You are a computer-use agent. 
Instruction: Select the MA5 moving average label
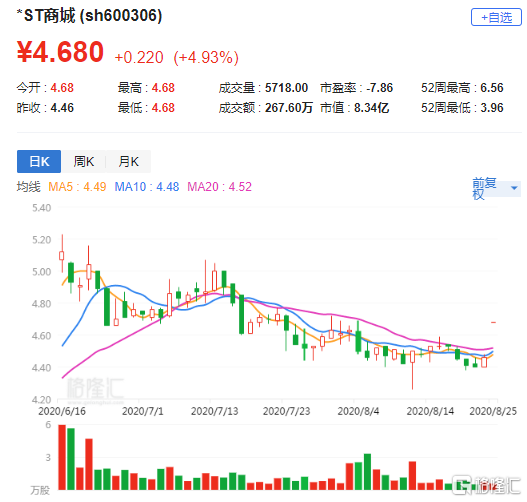[x=77, y=187]
